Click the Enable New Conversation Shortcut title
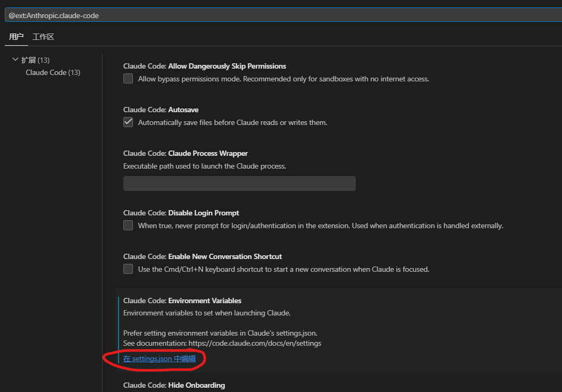This screenshot has width=562, height=392. point(203,256)
